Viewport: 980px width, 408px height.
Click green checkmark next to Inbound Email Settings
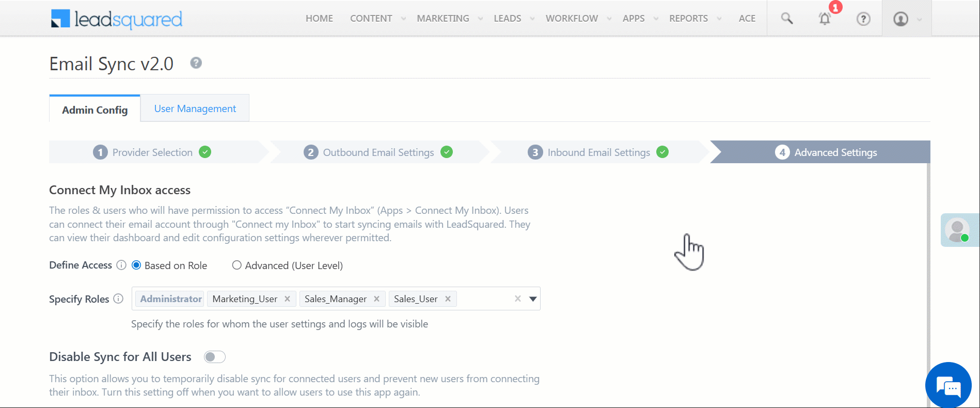click(662, 152)
